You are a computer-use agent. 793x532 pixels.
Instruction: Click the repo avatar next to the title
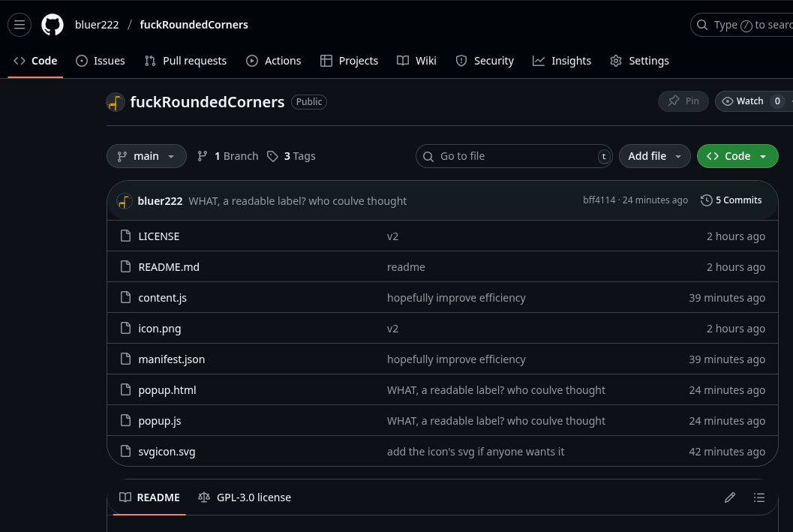[x=116, y=102]
